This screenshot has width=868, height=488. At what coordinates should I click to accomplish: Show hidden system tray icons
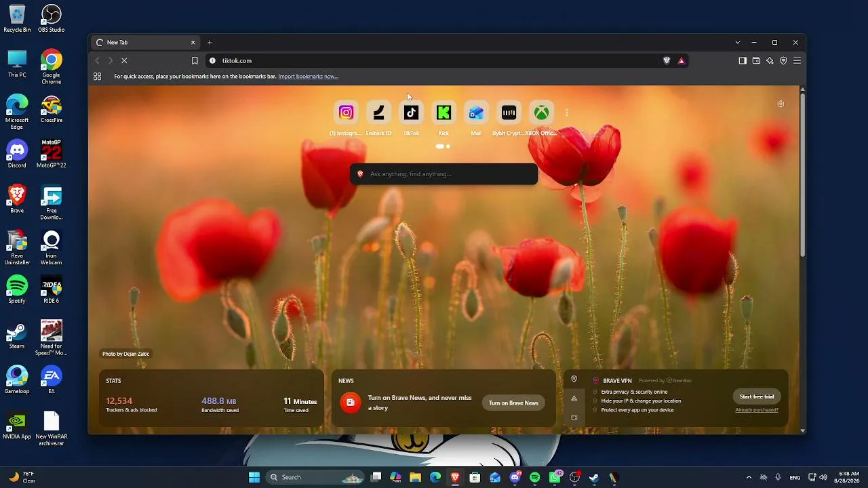[x=749, y=477]
